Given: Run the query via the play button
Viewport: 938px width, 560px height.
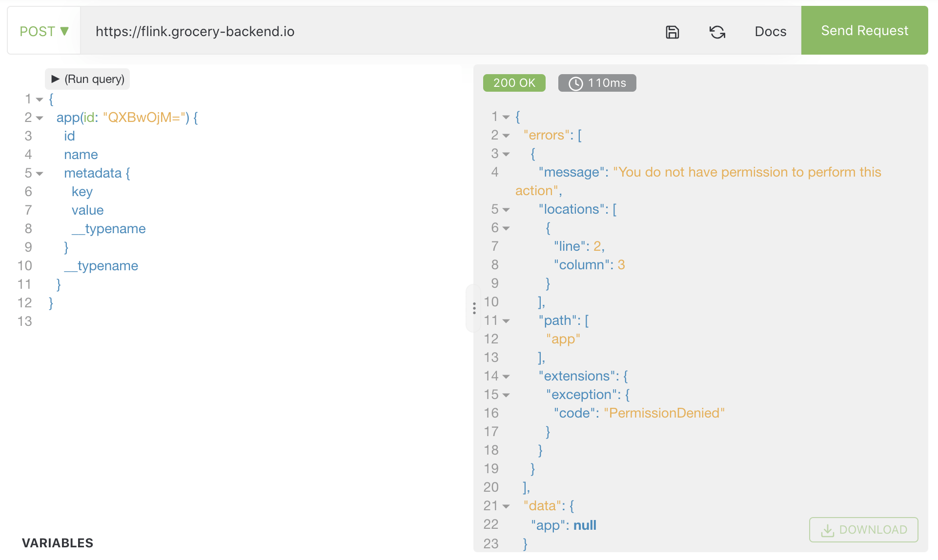Looking at the screenshot, I should pyautogui.click(x=87, y=79).
